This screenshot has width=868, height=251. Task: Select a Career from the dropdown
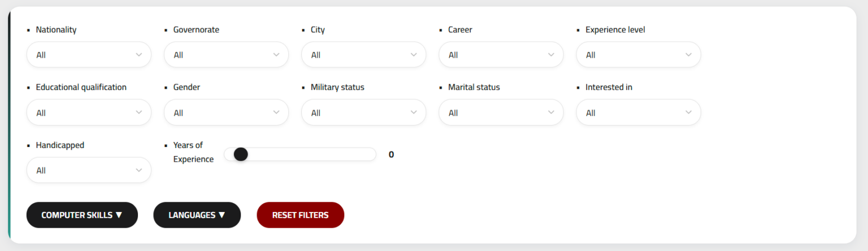pos(501,55)
